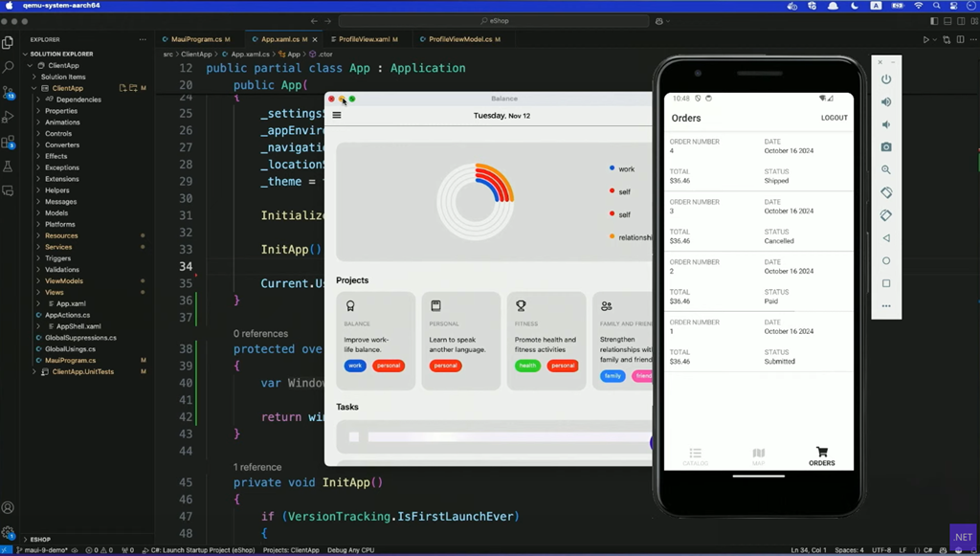
Task: Expand the Dependencies folder
Action: 38,100
